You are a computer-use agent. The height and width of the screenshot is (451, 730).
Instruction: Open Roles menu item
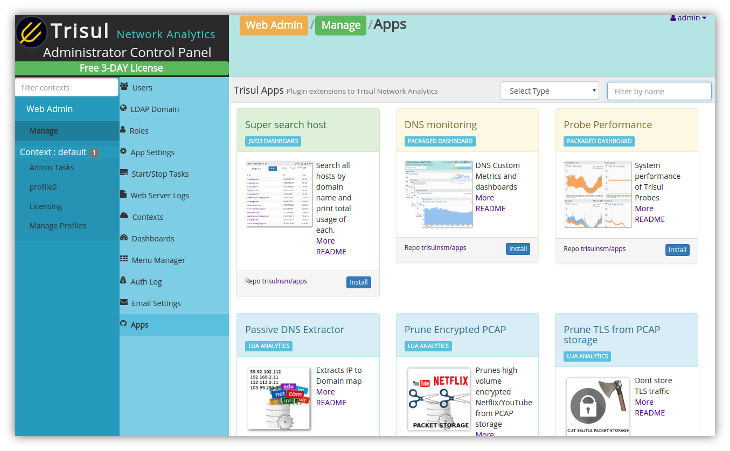point(174,131)
